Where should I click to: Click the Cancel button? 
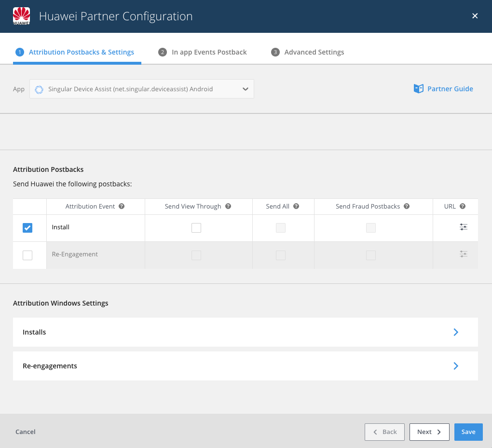click(x=26, y=432)
